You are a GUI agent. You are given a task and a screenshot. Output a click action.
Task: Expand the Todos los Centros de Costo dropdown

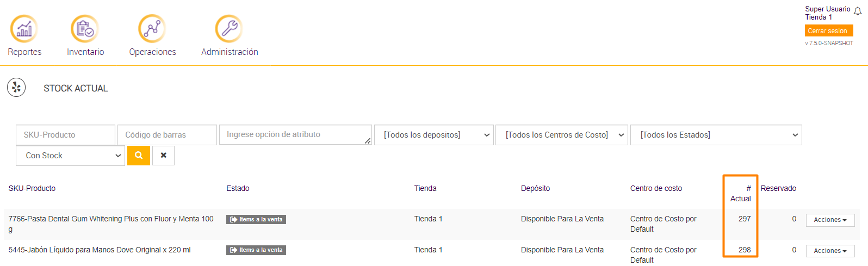click(561, 135)
